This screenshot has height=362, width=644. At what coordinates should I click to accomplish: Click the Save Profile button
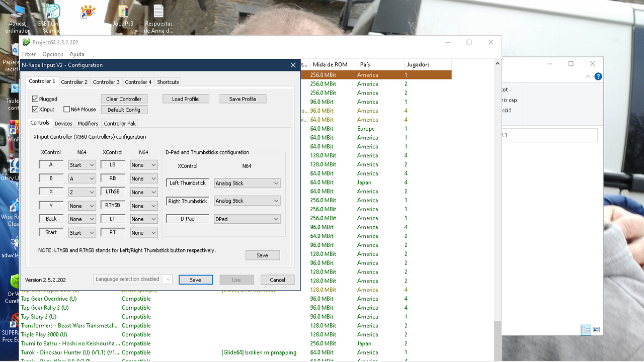(x=243, y=99)
